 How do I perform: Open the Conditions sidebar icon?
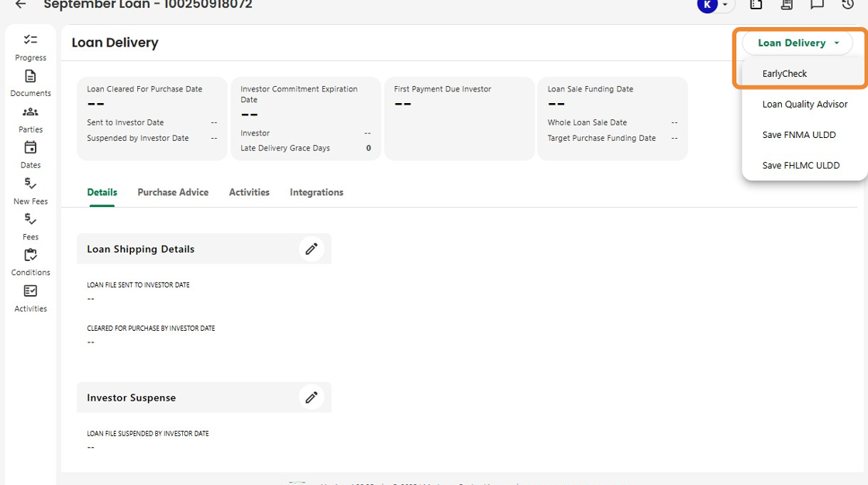[30, 261]
